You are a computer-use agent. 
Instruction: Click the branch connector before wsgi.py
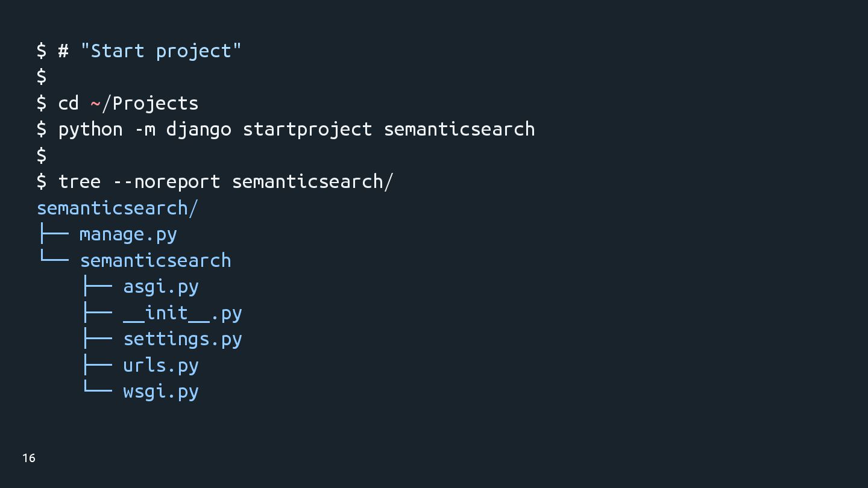click(97, 389)
